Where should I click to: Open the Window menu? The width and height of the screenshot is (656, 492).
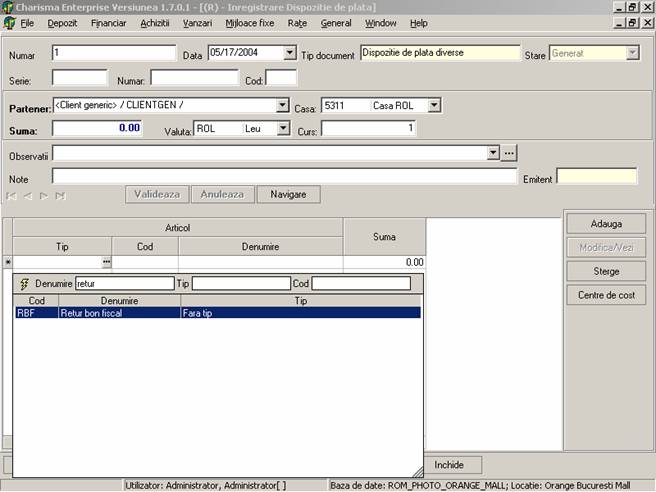click(380, 23)
